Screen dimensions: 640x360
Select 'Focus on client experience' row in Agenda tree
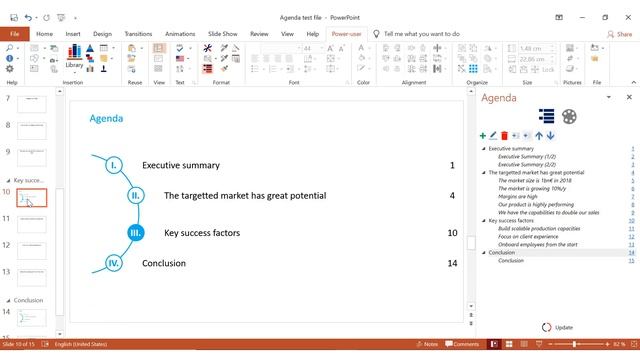click(528, 237)
